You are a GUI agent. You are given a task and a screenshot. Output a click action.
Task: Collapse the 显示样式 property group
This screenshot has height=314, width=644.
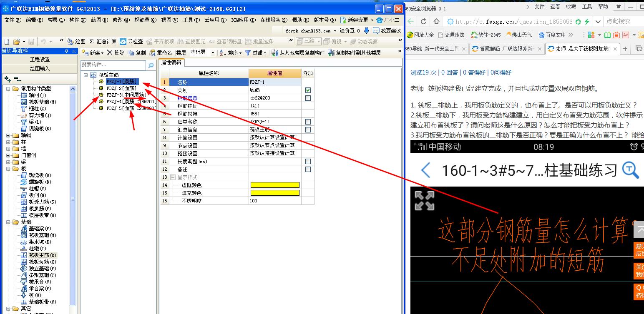[173, 177]
